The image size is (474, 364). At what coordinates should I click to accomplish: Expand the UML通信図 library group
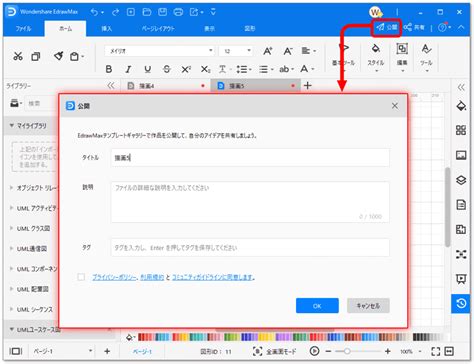[x=11, y=248]
